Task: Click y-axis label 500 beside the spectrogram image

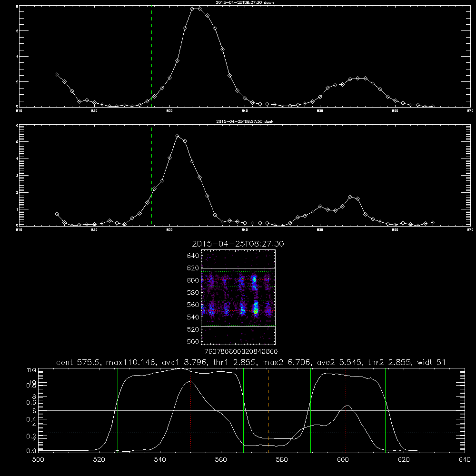Action: pyautogui.click(x=193, y=341)
